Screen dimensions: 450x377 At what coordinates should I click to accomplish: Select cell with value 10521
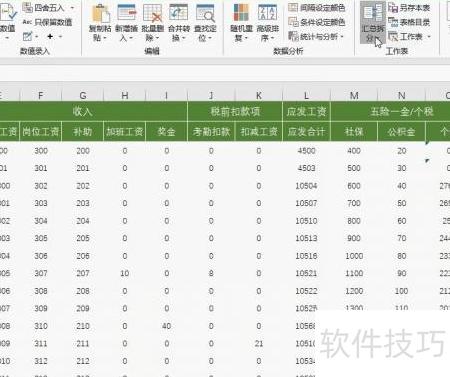[306, 273]
